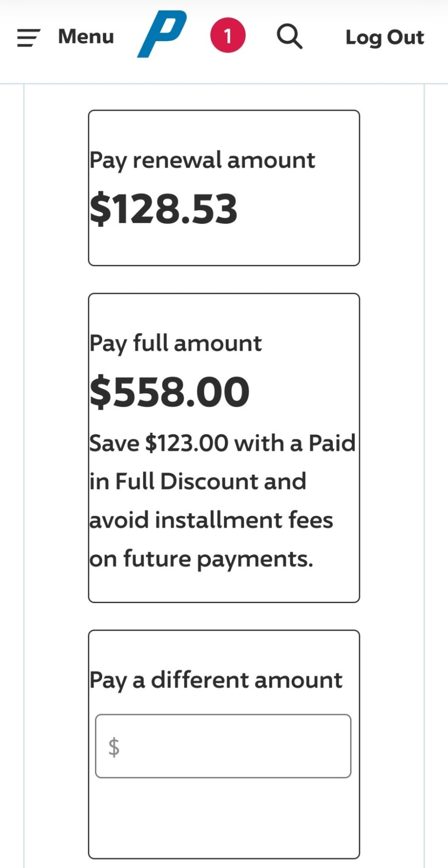This screenshot has width=448, height=868.
Task: Tap the 'in Full Discount and' line
Action: pyautogui.click(x=197, y=481)
